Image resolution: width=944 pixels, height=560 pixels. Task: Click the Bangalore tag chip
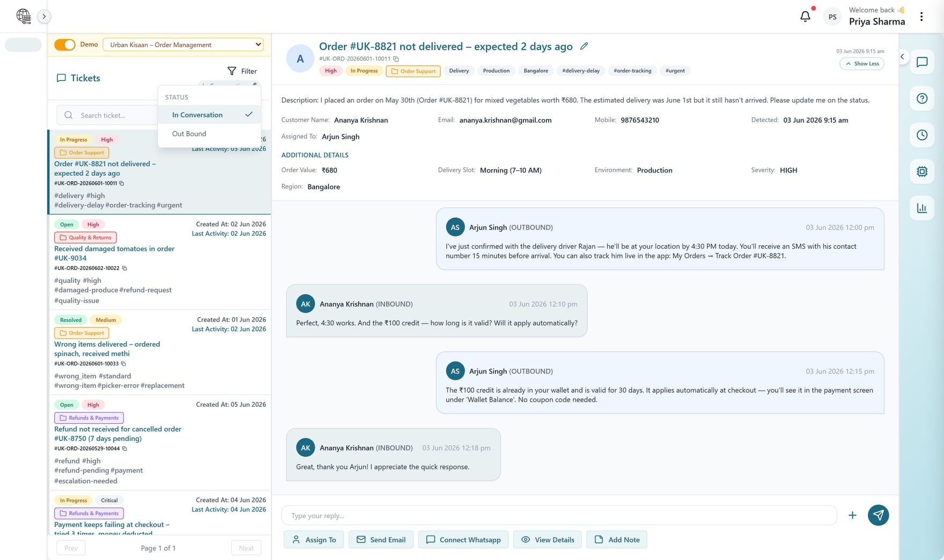click(536, 71)
